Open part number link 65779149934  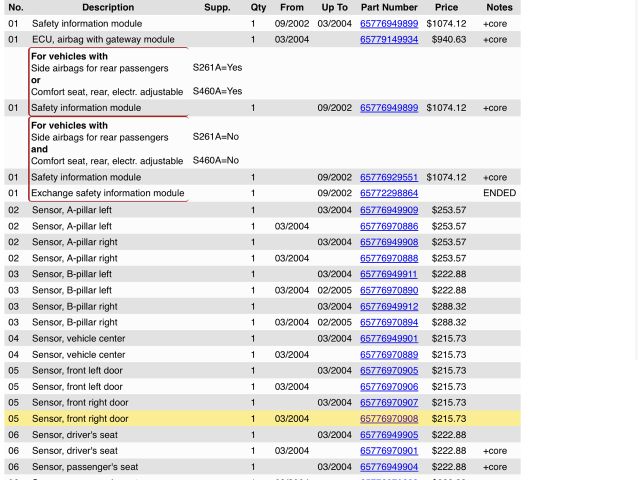point(389,40)
